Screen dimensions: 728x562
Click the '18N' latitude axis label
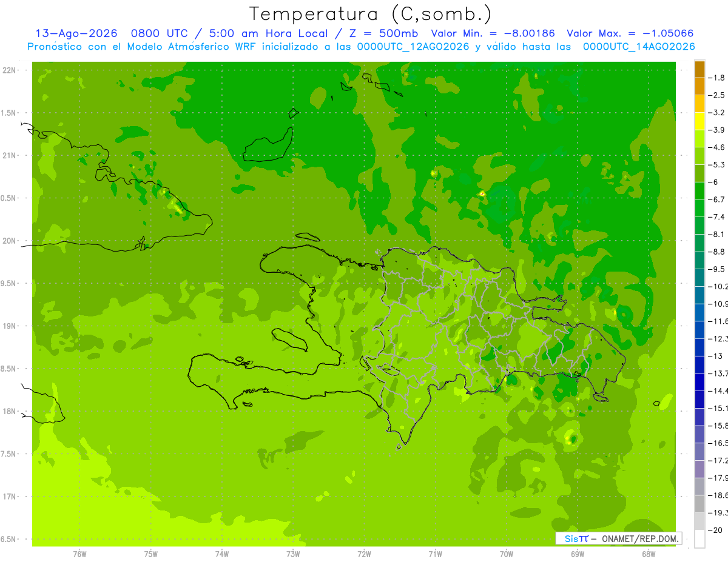[8, 412]
